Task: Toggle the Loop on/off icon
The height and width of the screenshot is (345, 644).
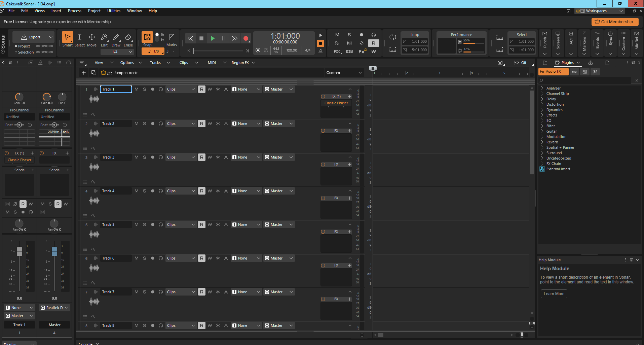Action: pos(392,37)
